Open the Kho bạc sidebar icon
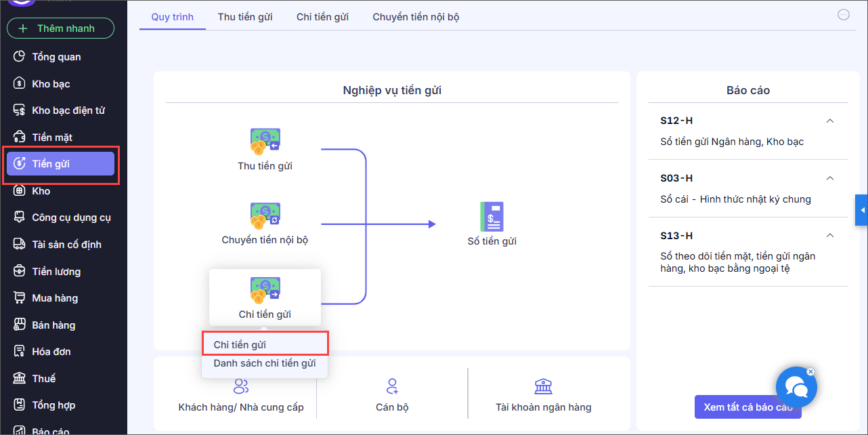Viewport: 868px width, 435px height. (20, 84)
